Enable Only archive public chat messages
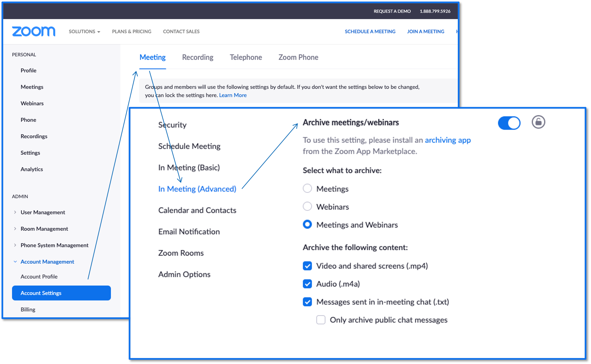Image resolution: width=591 pixels, height=364 pixels. (321, 320)
